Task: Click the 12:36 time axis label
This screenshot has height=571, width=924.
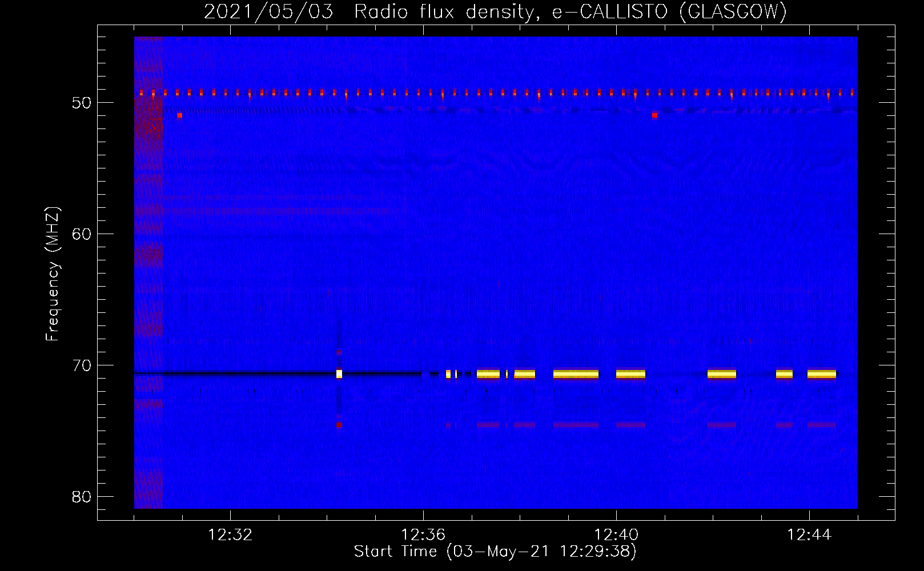Action: point(423,535)
